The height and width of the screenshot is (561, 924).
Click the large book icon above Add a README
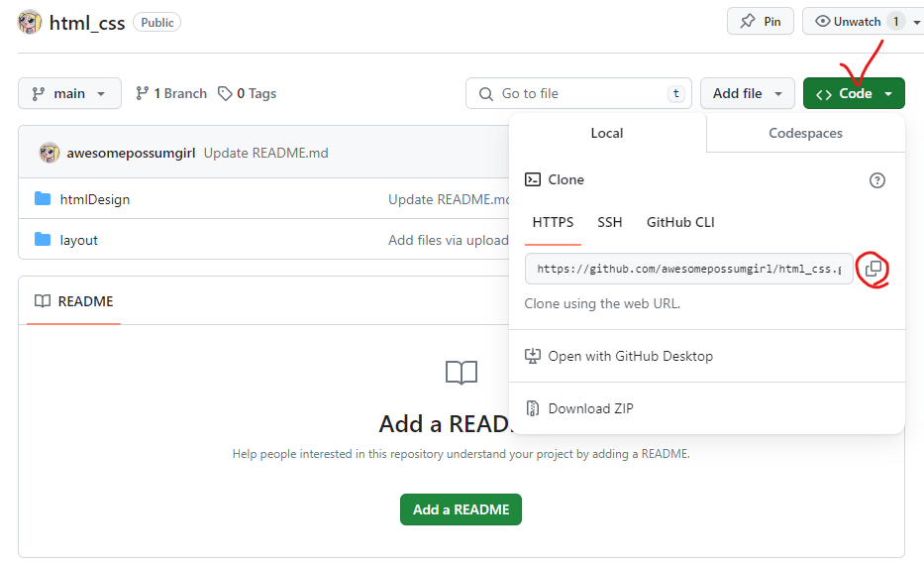tap(462, 373)
